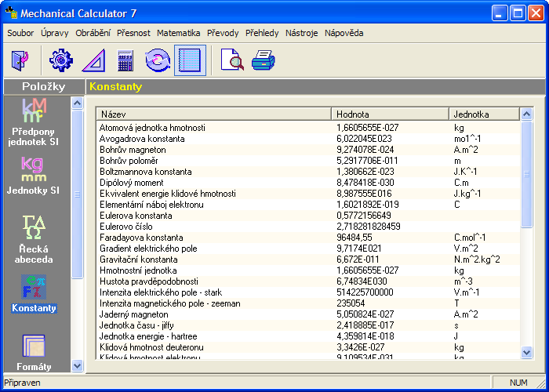This screenshot has width=549, height=392.
Task: Click the constants list scrollbar thumb
Action: click(x=526, y=174)
